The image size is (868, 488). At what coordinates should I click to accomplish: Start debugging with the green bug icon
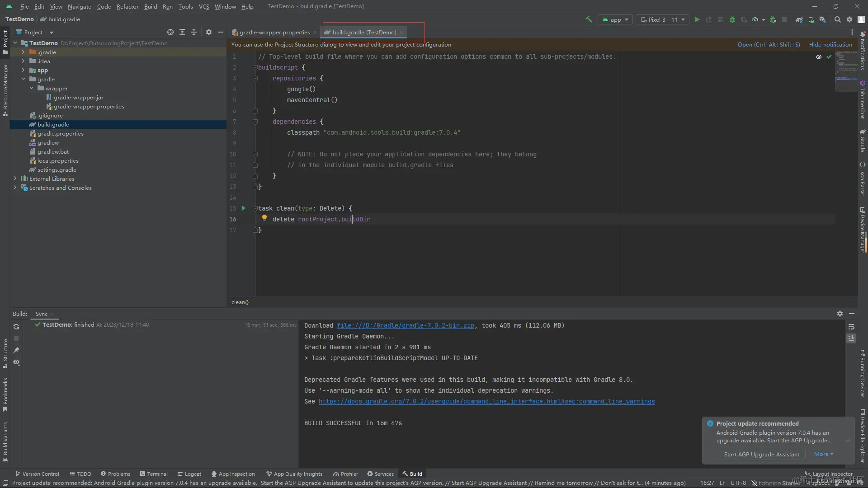click(x=732, y=19)
